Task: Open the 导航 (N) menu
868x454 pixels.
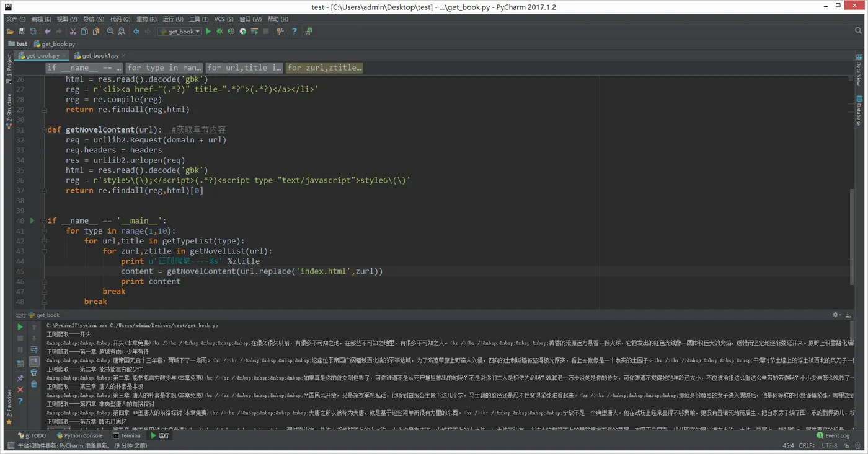Action: [94, 19]
